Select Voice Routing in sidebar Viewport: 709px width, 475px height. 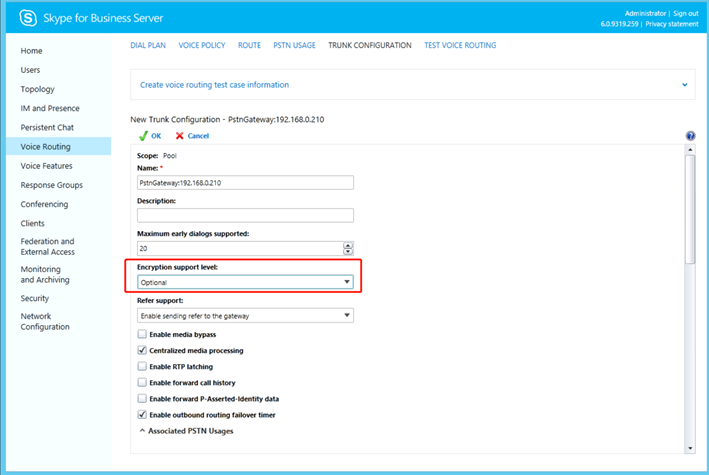(x=58, y=147)
